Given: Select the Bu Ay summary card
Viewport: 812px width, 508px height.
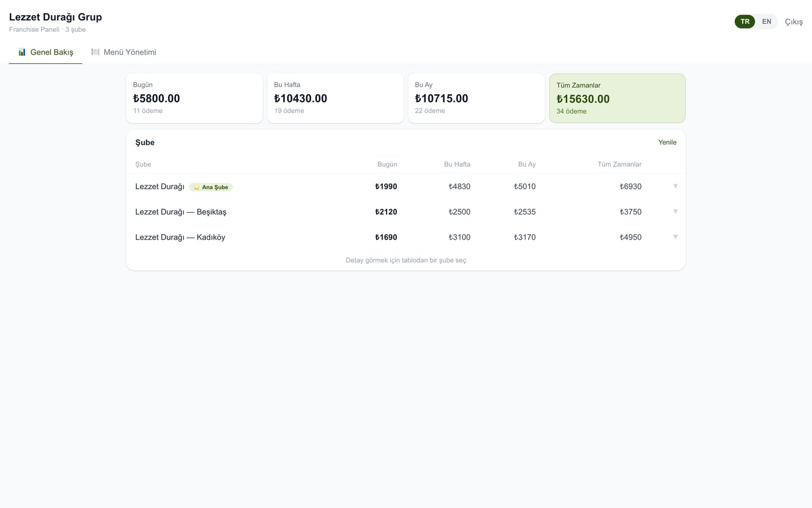Looking at the screenshot, I should (476, 99).
